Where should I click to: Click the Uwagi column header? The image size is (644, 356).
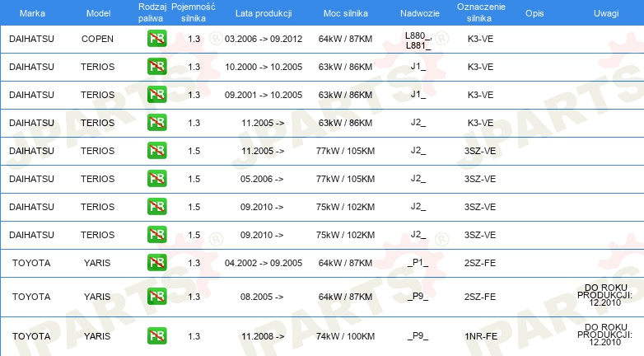click(606, 13)
